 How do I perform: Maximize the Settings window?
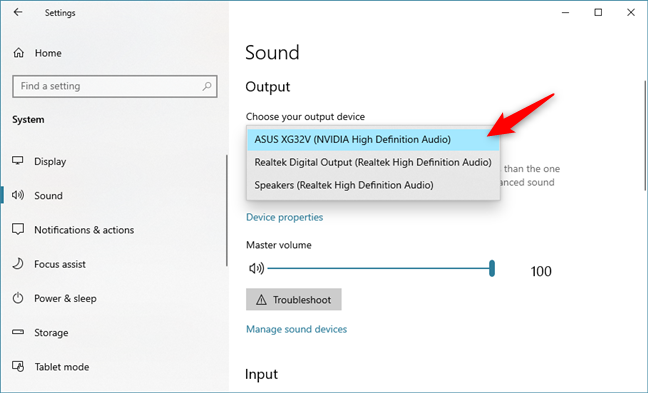598,12
